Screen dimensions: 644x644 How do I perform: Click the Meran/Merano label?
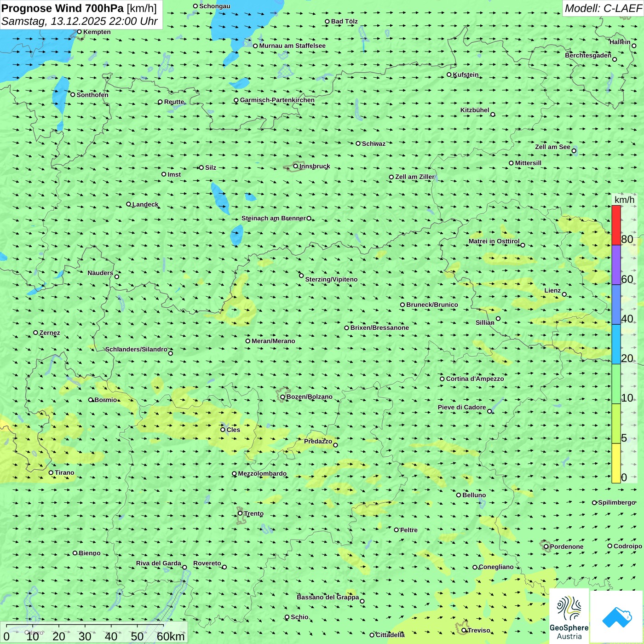tap(273, 341)
